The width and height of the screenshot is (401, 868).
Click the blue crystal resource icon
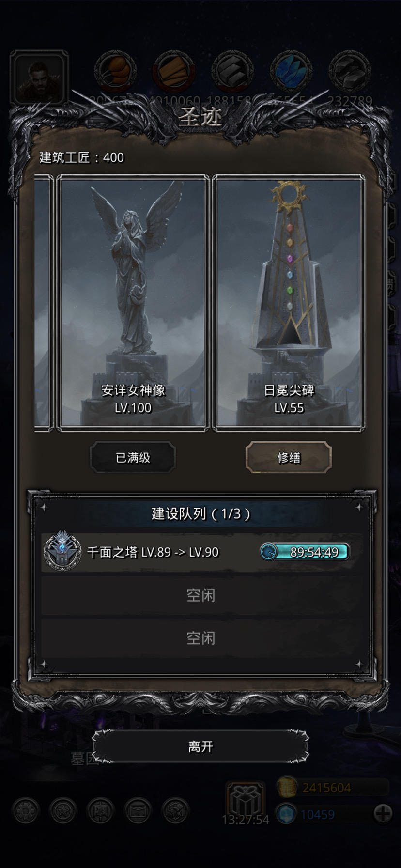coord(291,72)
